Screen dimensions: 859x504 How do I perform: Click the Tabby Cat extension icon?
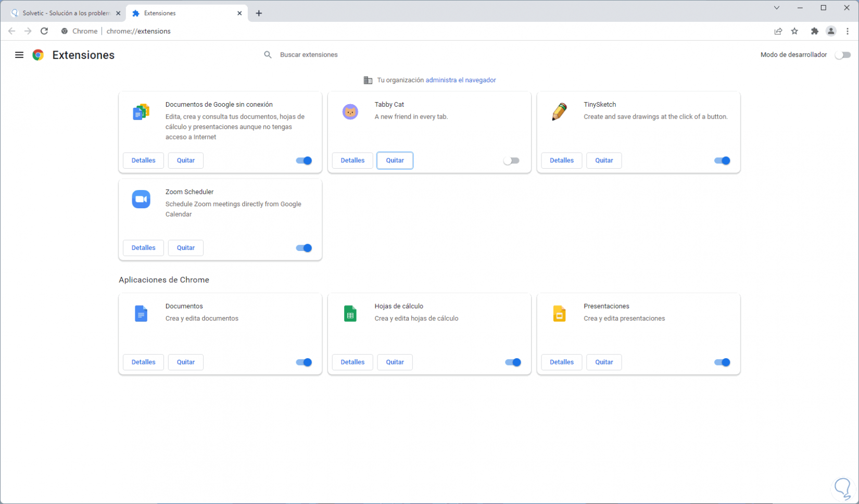coord(350,111)
